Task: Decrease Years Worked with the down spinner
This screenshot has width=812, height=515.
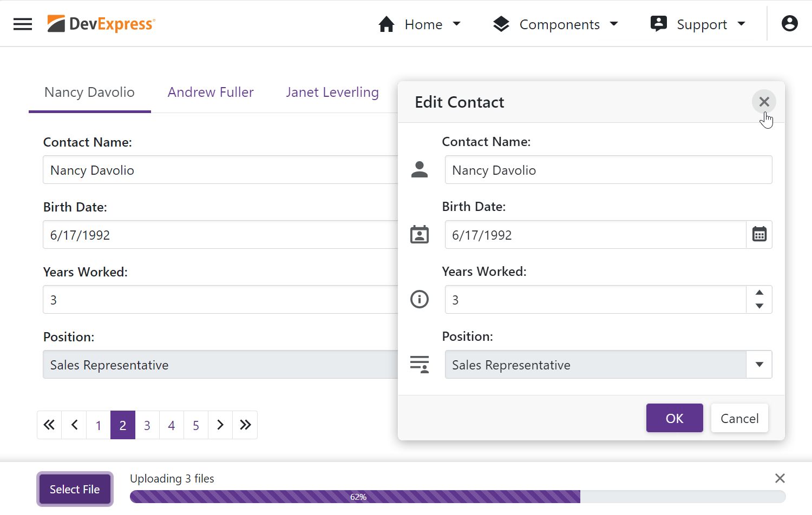Action: point(759,306)
